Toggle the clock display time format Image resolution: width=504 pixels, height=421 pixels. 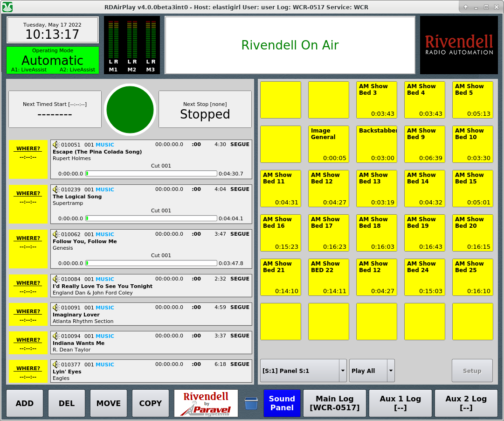pyautogui.click(x=52, y=30)
